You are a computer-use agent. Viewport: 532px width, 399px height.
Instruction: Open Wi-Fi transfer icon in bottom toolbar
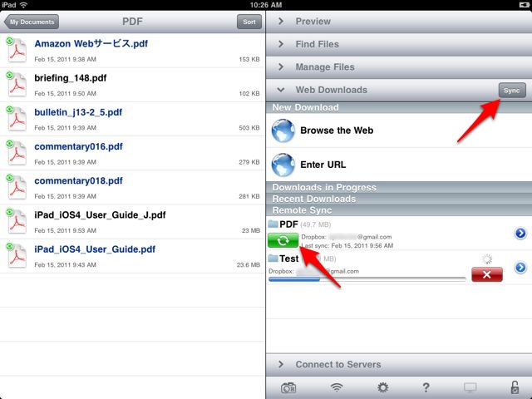pyautogui.click(x=336, y=387)
